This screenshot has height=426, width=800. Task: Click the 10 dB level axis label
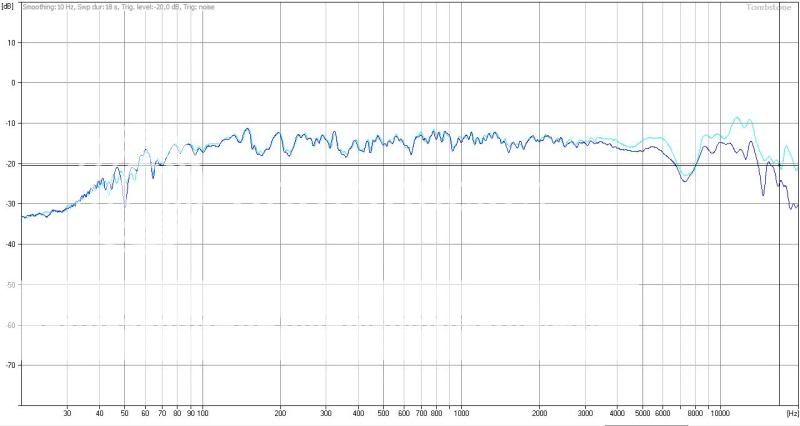[x=12, y=43]
